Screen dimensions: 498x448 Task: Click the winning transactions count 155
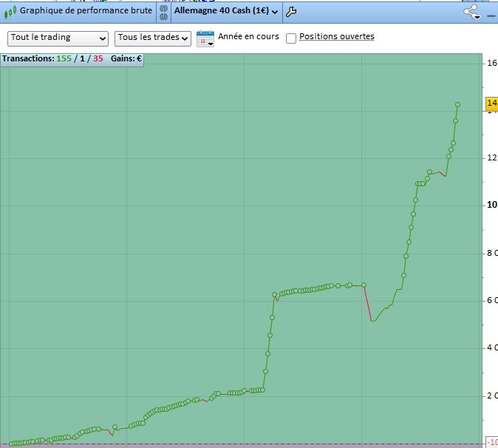(x=64, y=58)
